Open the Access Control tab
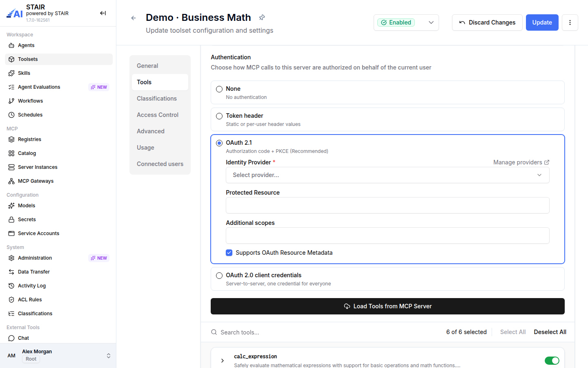Viewport: 588px width, 368px height. 160,115
